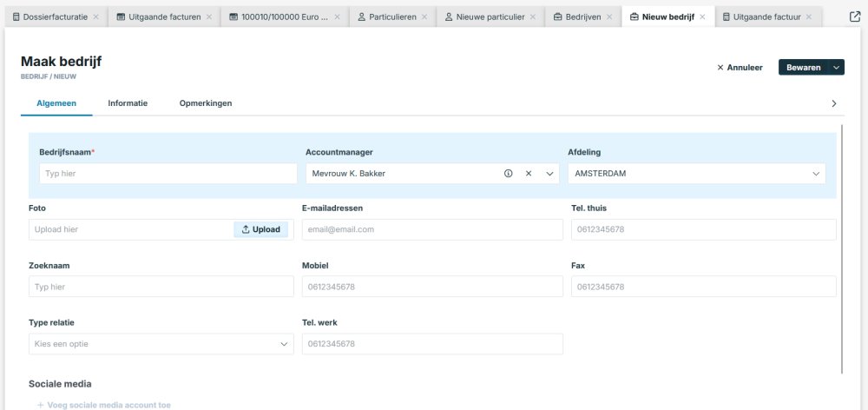Click the Annuleer button
The width and height of the screenshot is (868, 410).
(740, 67)
